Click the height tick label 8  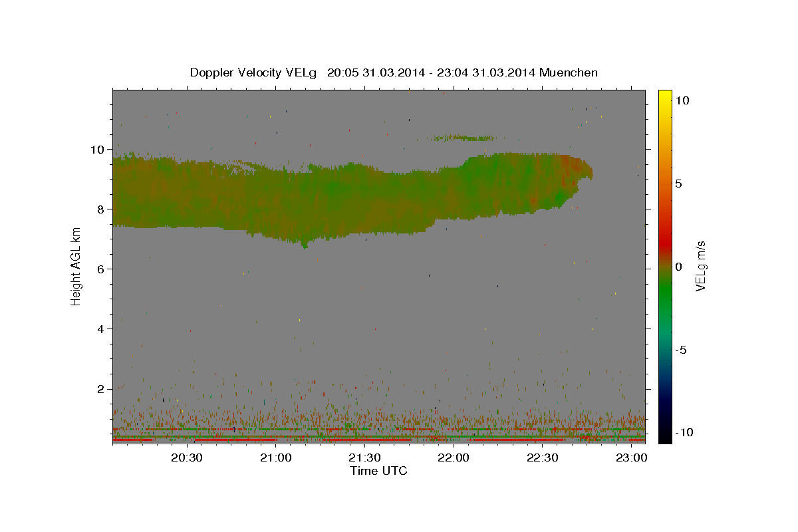click(102, 209)
